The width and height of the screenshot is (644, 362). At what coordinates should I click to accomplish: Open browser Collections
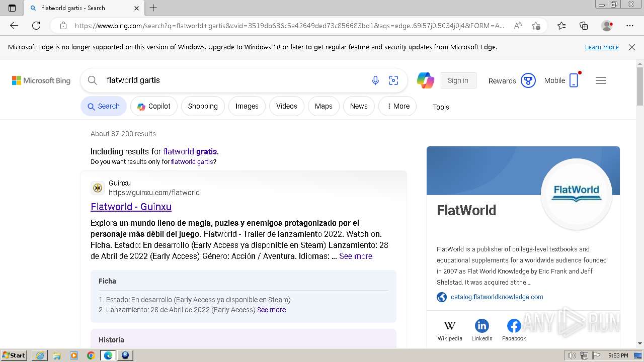tap(584, 26)
